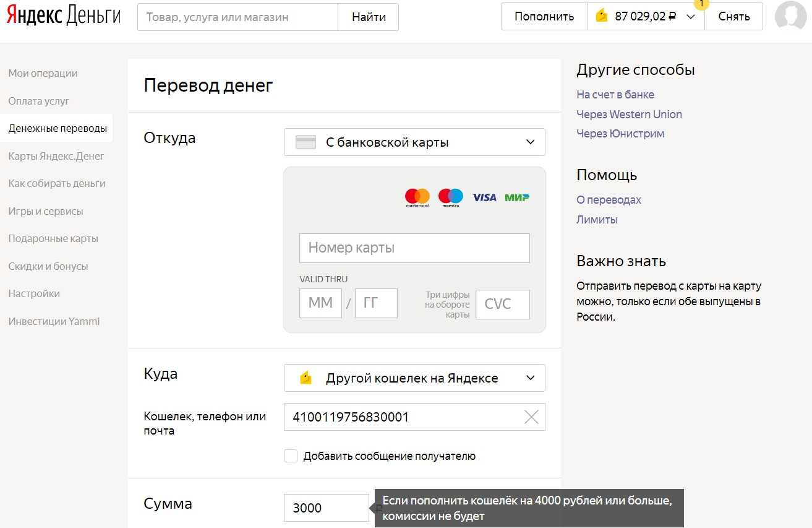Viewport: 812px width, 528px height.
Task: Open the user profile avatar
Action: pyautogui.click(x=790, y=17)
